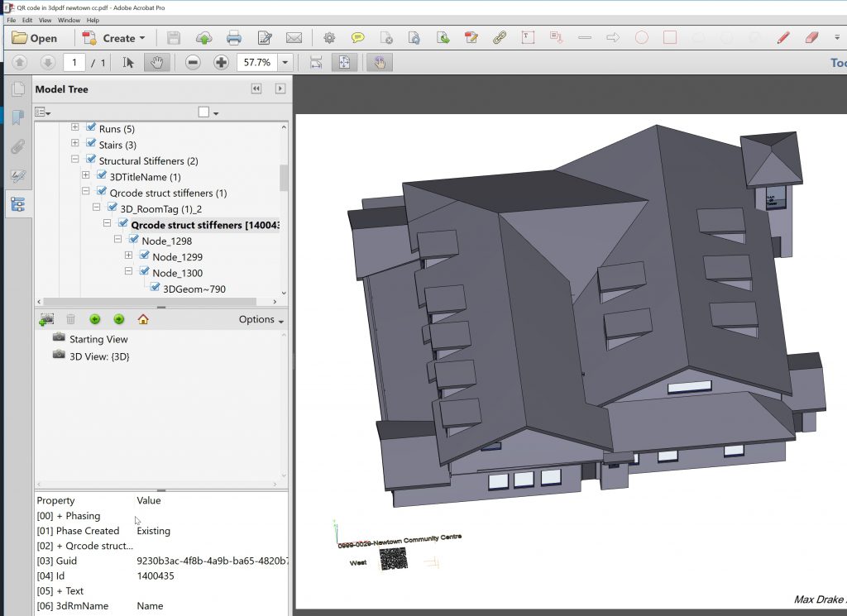Click the email envelope icon
The width and height of the screenshot is (847, 616).
[x=294, y=38]
